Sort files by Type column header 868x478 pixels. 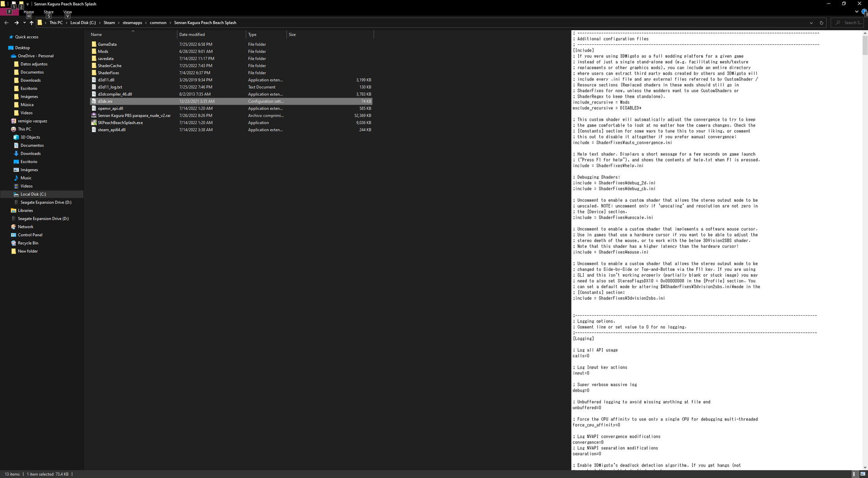266,34
